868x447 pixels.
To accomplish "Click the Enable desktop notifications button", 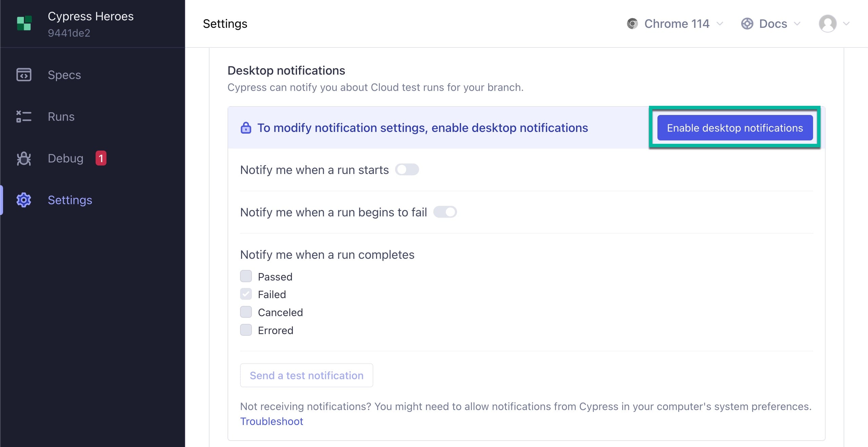I will [736, 128].
